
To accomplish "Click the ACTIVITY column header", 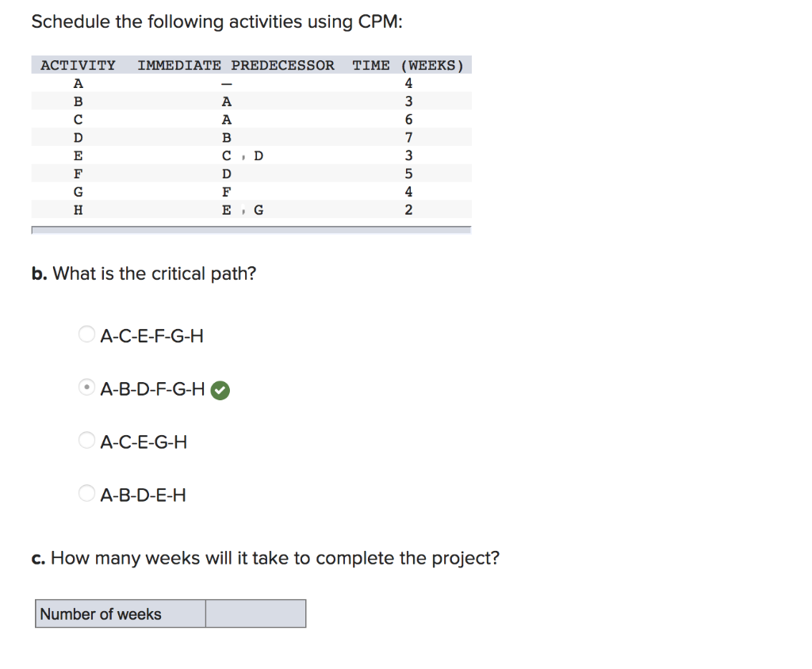I will (x=77, y=65).
